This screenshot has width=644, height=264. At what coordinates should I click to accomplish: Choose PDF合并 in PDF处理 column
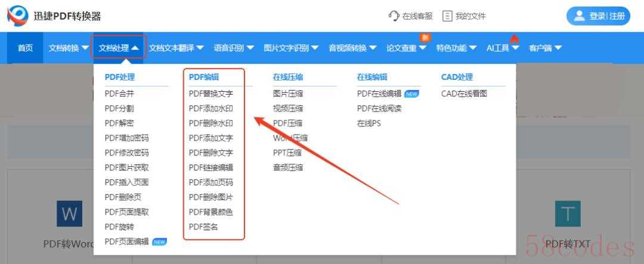(x=119, y=94)
